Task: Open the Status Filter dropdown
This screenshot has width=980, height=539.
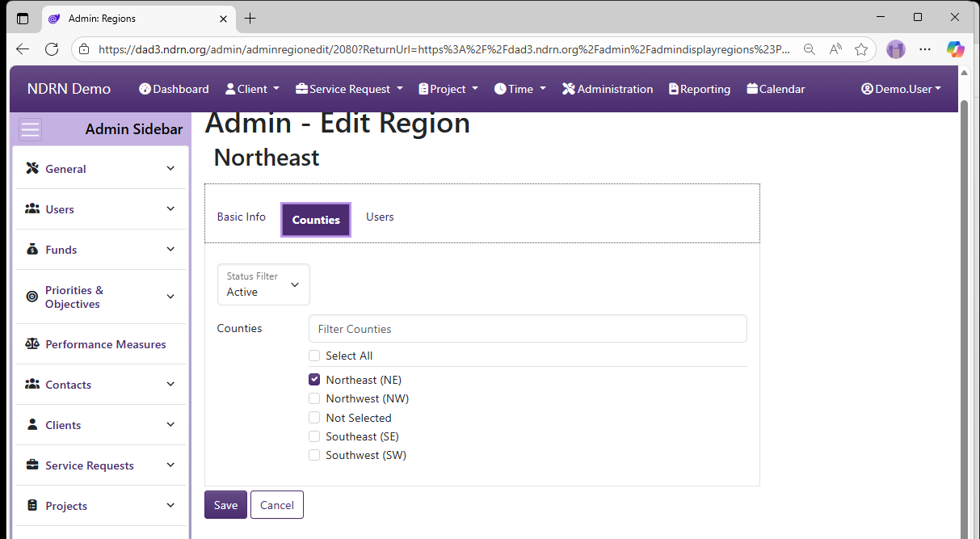Action: (263, 284)
